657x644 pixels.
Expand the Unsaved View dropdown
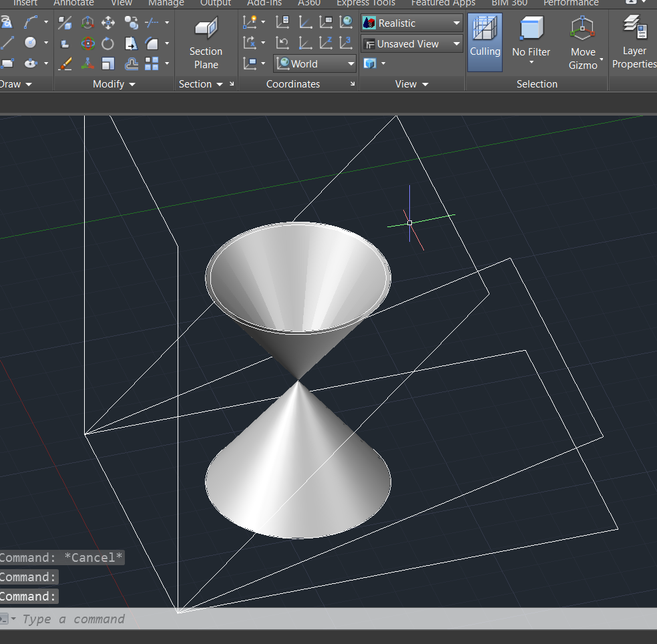(457, 43)
